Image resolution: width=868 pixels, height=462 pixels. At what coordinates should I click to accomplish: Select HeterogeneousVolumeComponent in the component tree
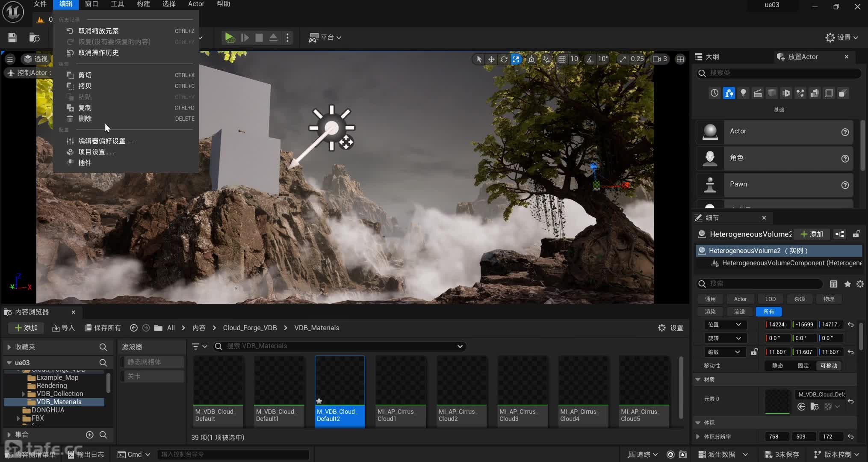[x=786, y=263]
